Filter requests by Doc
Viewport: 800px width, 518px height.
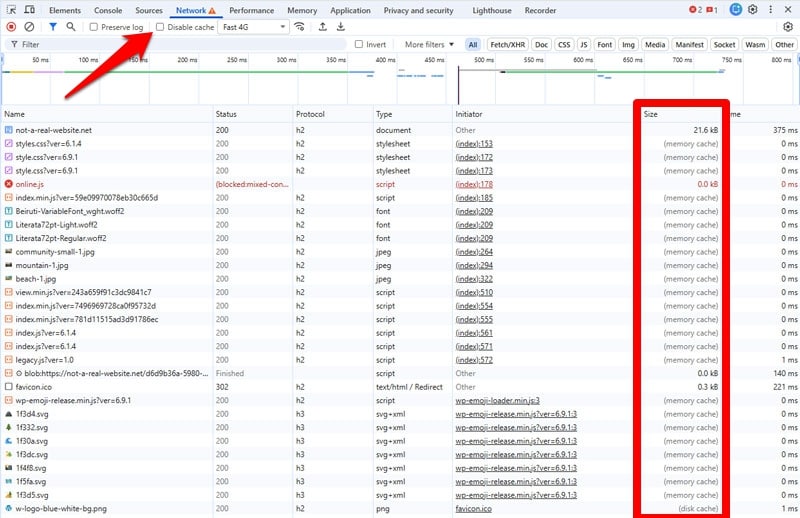pos(541,44)
